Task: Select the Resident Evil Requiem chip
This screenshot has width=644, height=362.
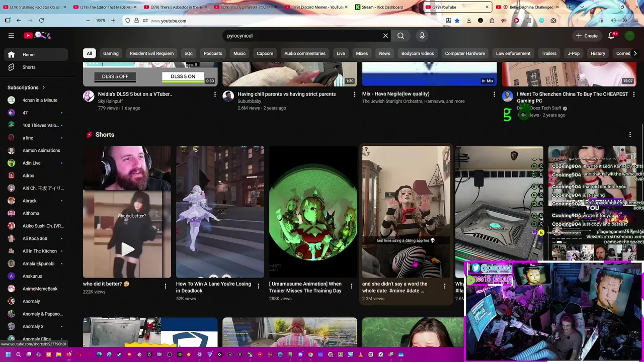Action: coord(151,53)
